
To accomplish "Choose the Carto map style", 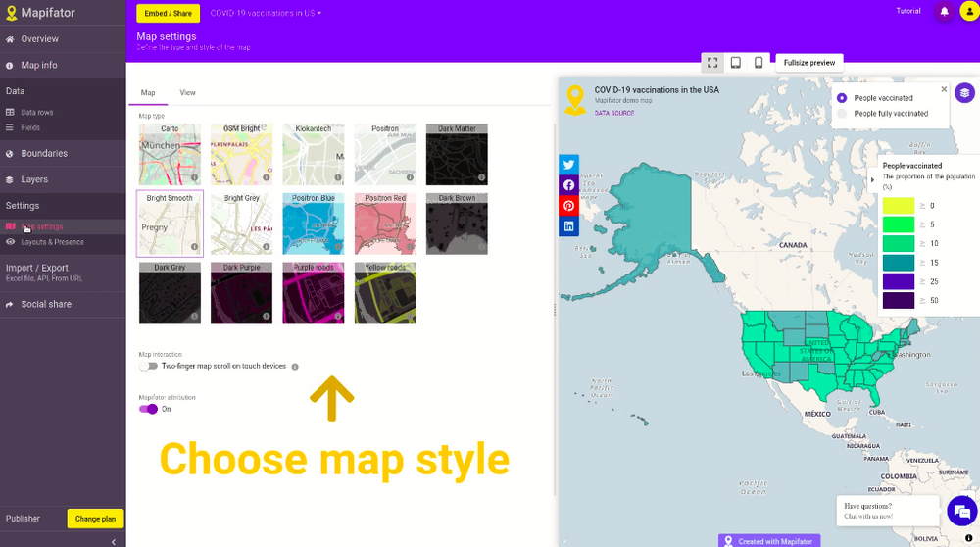I will tap(170, 155).
